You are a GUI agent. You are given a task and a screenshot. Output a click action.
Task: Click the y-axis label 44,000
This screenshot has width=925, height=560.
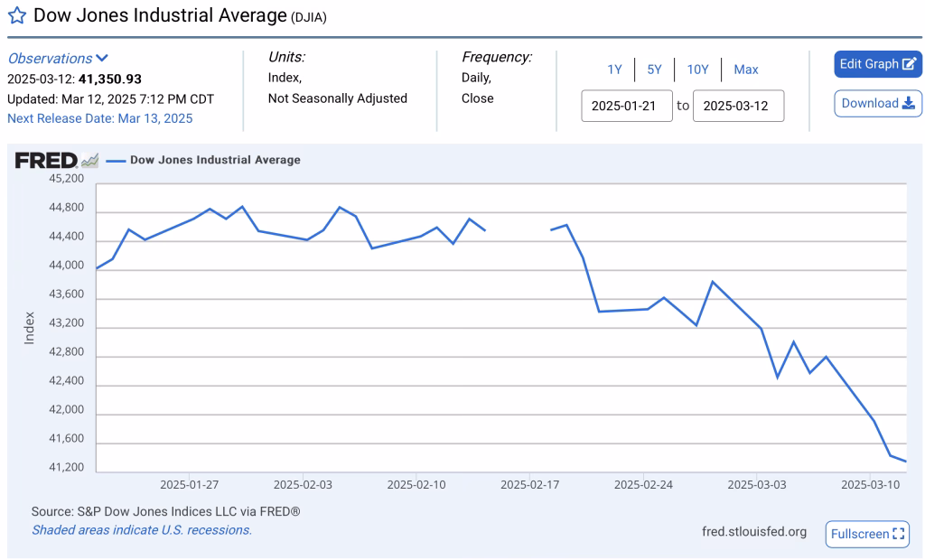coord(66,266)
